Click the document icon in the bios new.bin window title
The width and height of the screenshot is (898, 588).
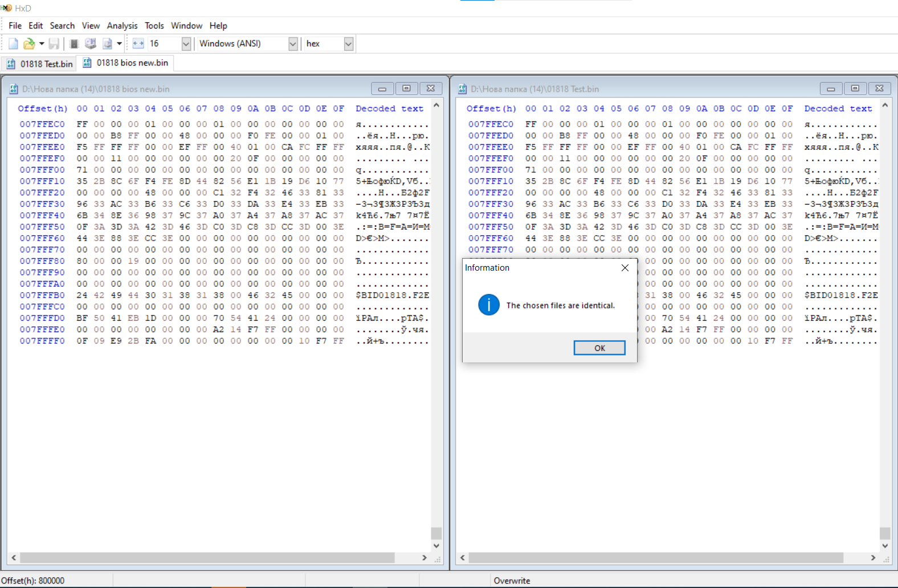(14, 89)
